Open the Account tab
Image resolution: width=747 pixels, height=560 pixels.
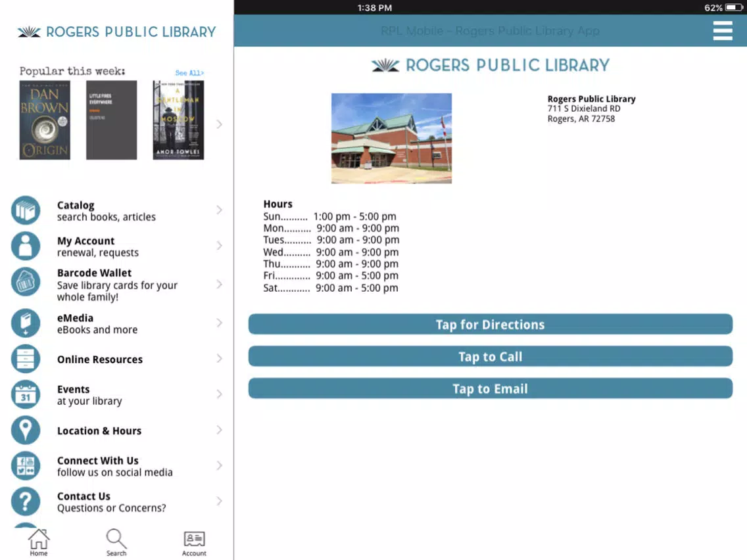coord(194,544)
